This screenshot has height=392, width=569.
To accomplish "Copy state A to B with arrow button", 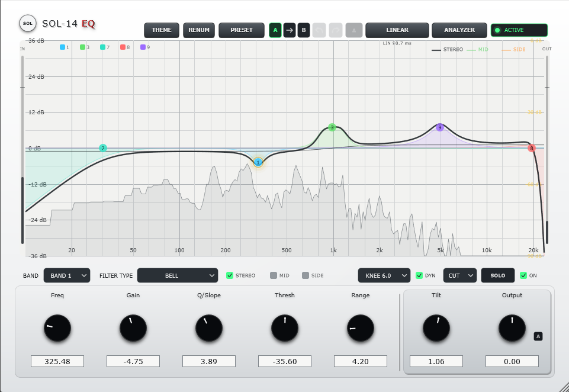I will pyautogui.click(x=289, y=30).
